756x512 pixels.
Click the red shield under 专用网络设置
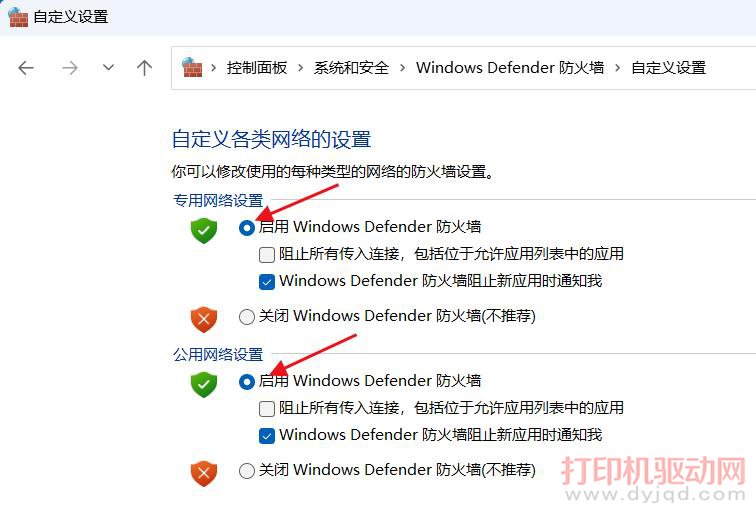(x=203, y=319)
